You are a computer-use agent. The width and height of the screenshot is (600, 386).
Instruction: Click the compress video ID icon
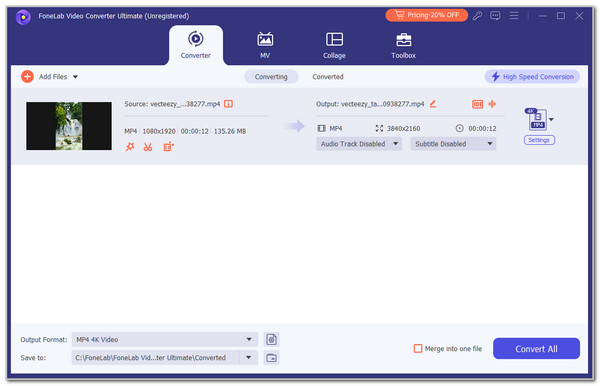477,104
